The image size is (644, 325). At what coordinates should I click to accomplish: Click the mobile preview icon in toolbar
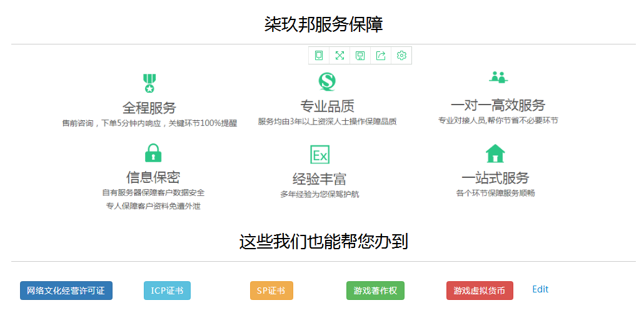click(x=319, y=56)
